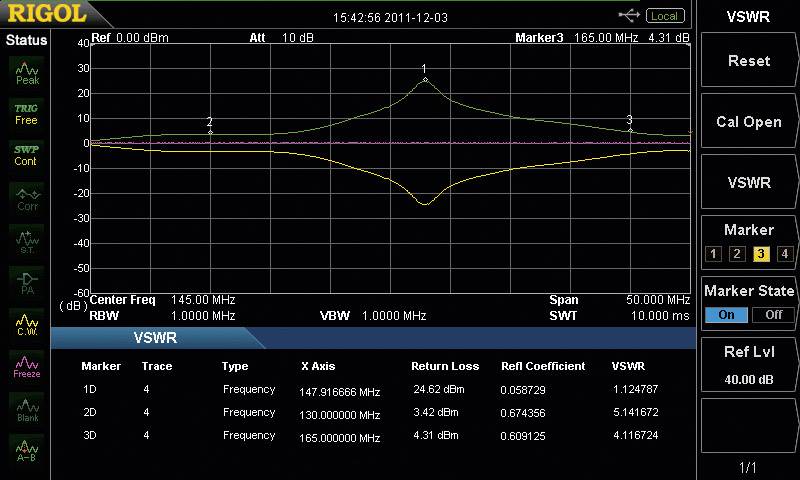Choose marker 4 in the Marker menu
The width and height of the screenshot is (800, 480).
tap(784, 253)
